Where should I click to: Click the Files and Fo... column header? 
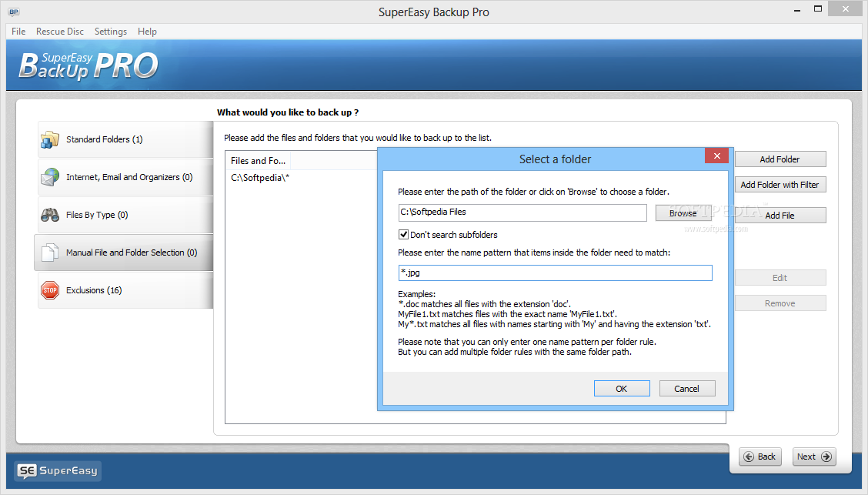coord(258,161)
